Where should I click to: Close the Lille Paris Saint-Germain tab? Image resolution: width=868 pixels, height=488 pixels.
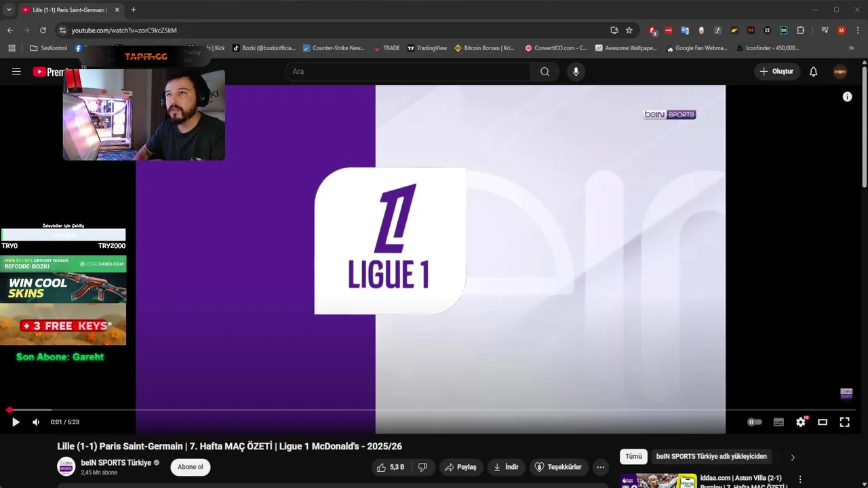(x=117, y=10)
